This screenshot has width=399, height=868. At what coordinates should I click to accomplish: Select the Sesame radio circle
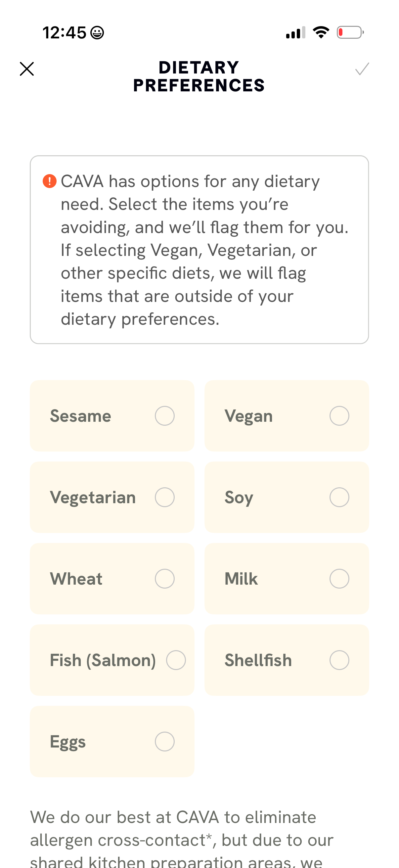pos(165,416)
